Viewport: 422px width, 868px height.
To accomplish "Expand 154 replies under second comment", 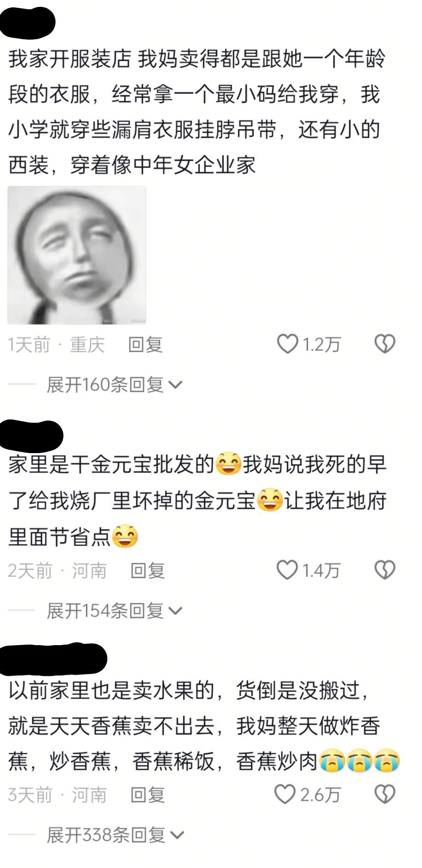I will pos(115,611).
